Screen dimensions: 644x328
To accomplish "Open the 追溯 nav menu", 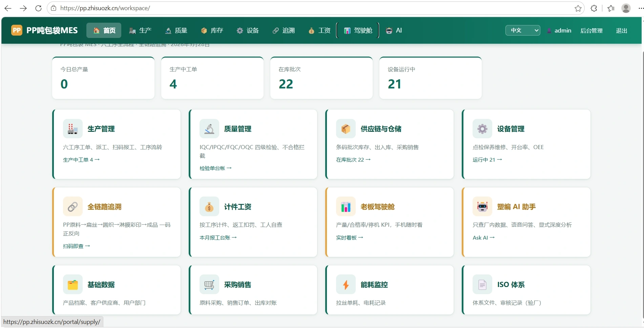I will click(284, 30).
